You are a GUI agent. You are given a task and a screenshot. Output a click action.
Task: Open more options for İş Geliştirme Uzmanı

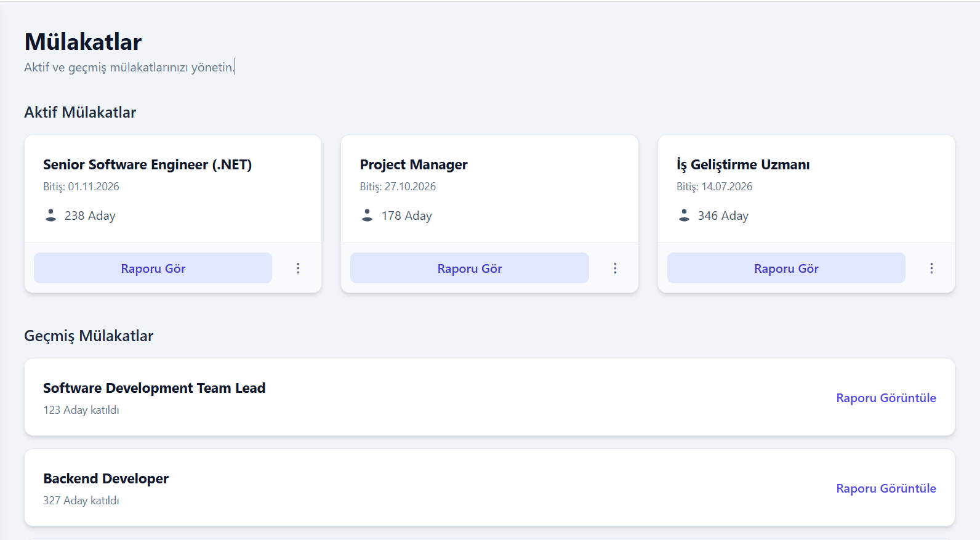click(x=931, y=268)
